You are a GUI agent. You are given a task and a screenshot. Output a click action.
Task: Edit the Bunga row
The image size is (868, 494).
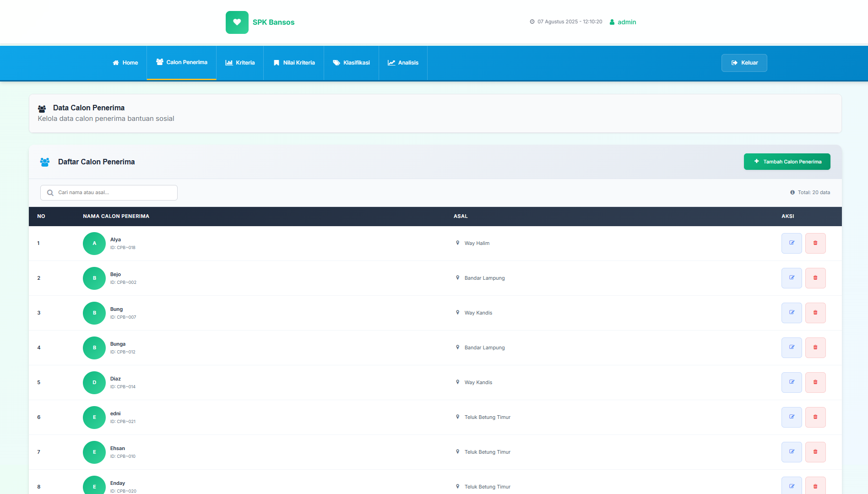pyautogui.click(x=792, y=347)
